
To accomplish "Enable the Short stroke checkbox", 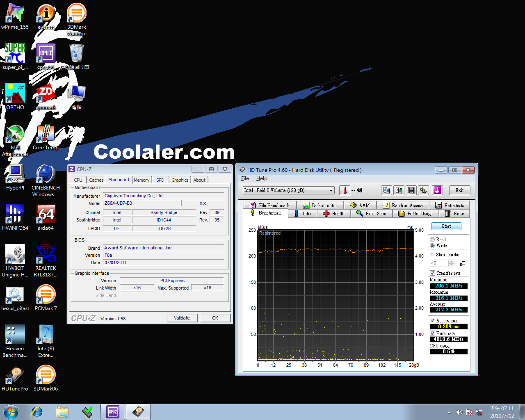I will (x=432, y=255).
